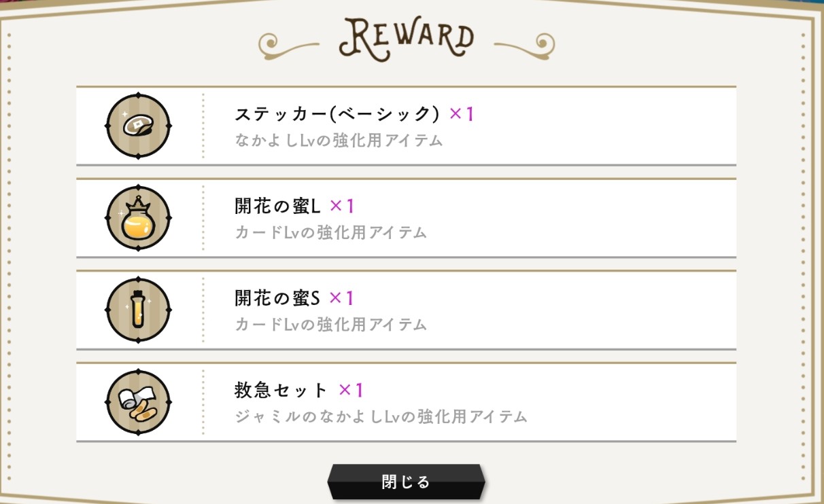This screenshot has width=824, height=504.
Task: Click the ×1 quantity beside 開花の蜜L
Action: [x=342, y=206]
